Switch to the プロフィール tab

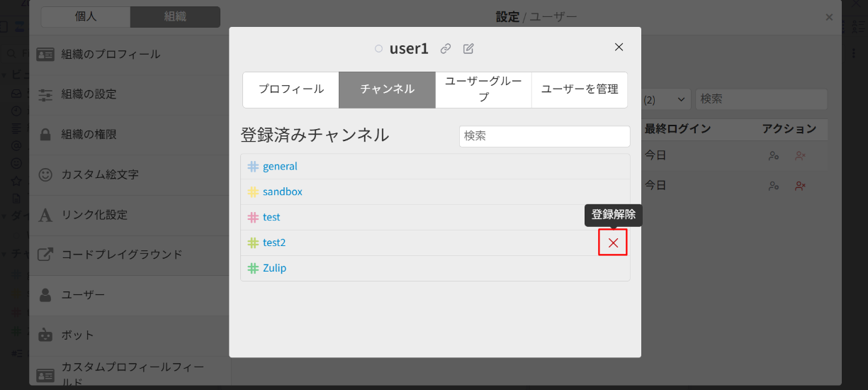click(x=291, y=89)
